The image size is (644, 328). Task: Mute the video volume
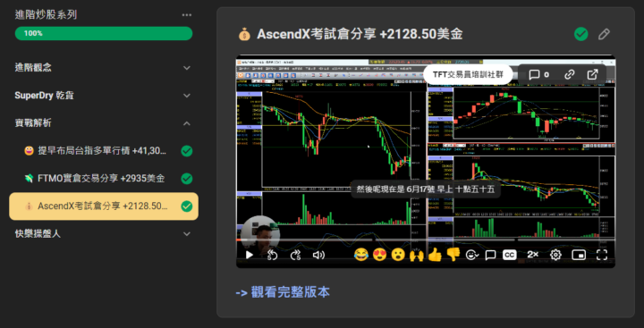click(318, 255)
